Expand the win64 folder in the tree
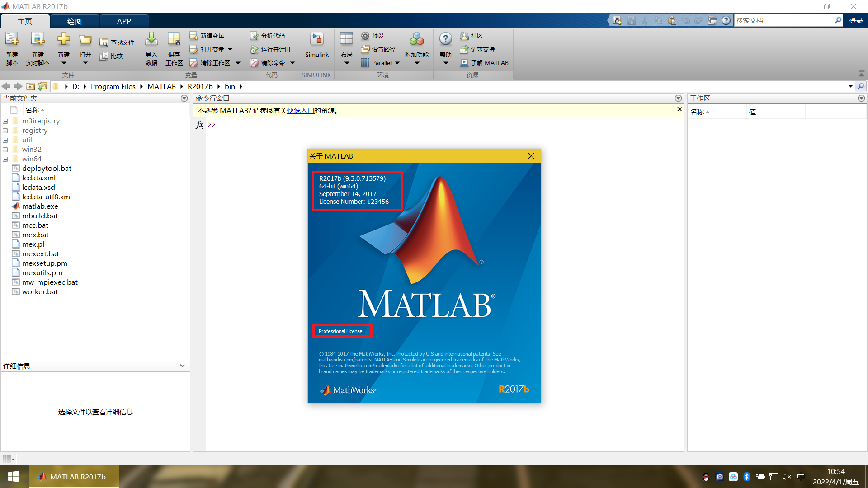The image size is (868, 488). tap(5, 159)
